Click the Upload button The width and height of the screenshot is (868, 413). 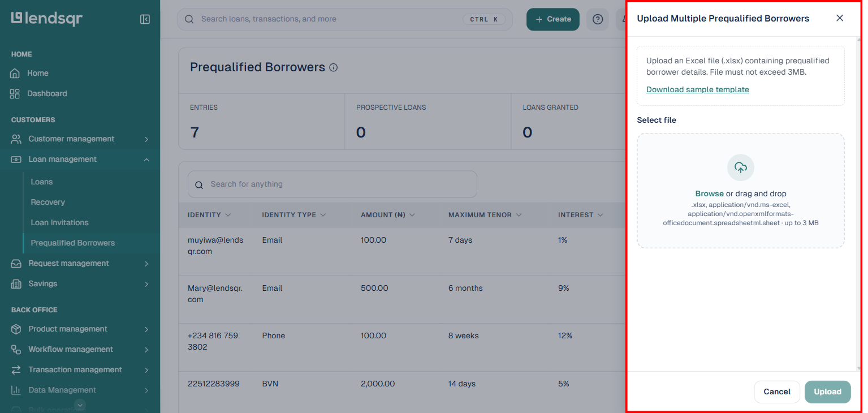[x=827, y=392]
